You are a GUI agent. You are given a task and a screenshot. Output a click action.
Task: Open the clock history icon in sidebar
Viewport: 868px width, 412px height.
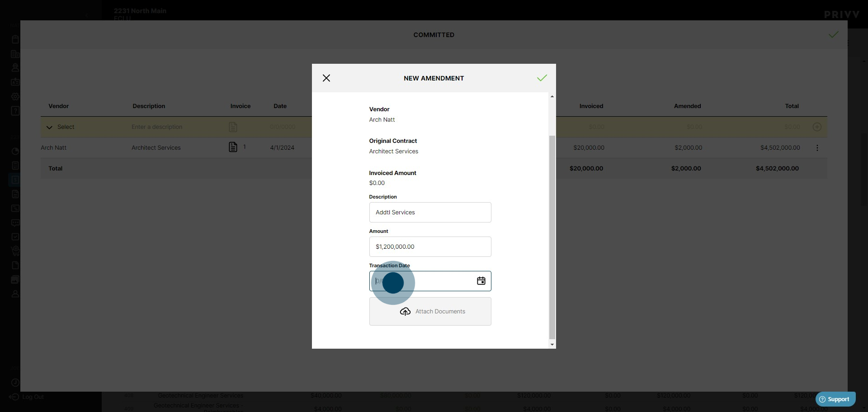click(x=15, y=383)
